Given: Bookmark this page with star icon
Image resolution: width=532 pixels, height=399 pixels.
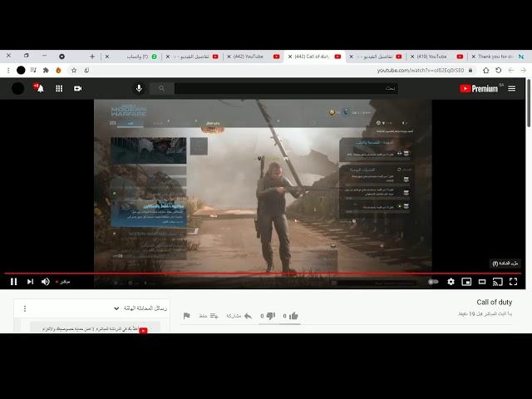Looking at the screenshot, I should pyautogui.click(x=74, y=70).
